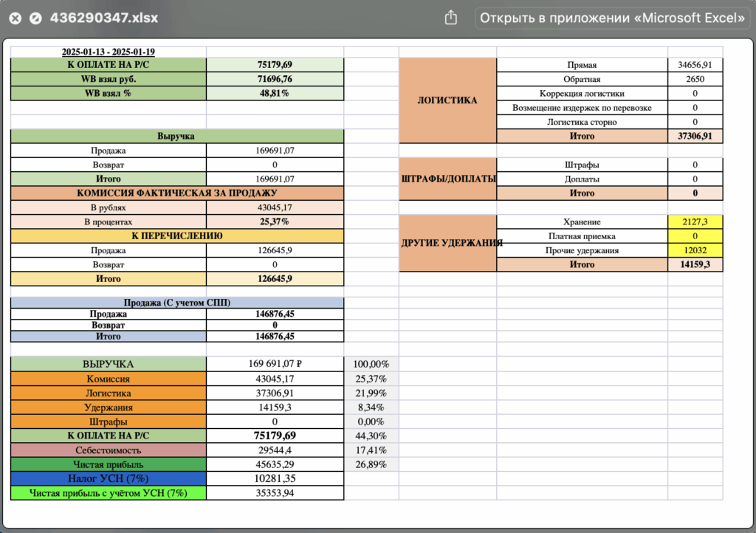Expand the preview to full screen
756x533 pixels.
35,18
